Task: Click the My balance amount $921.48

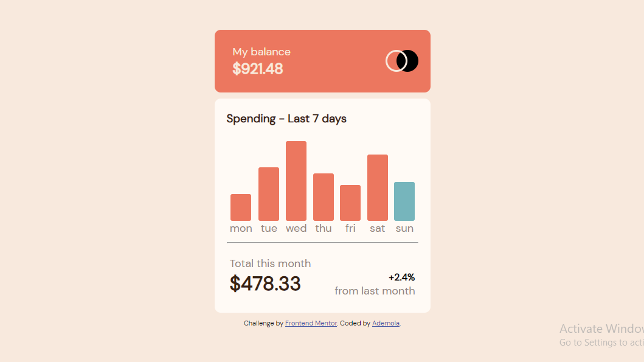Action: (258, 69)
